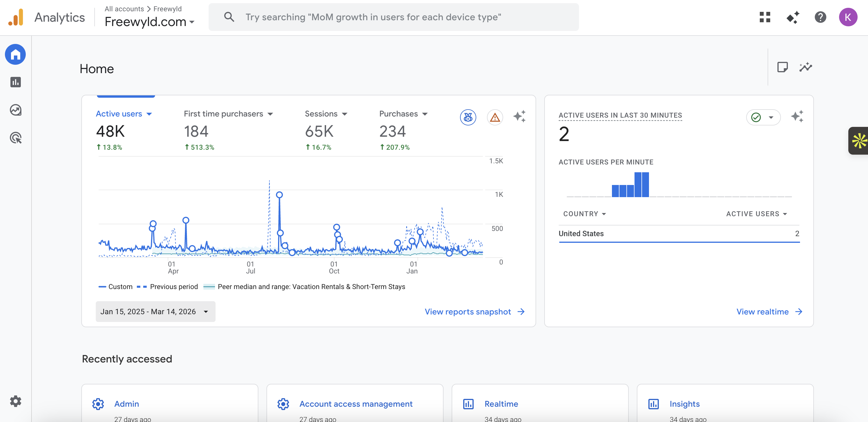This screenshot has height=422, width=868.
Task: Toggle the benchmarking medal icon
Action: click(x=468, y=117)
